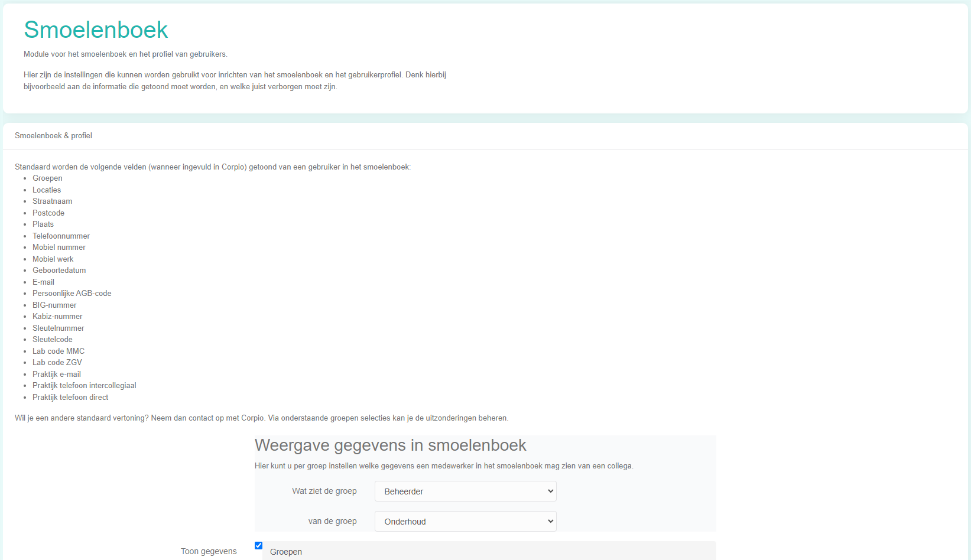This screenshot has width=971, height=560.
Task: Click the 'Persoonlijke AGB-code' list item
Action: [72, 293]
